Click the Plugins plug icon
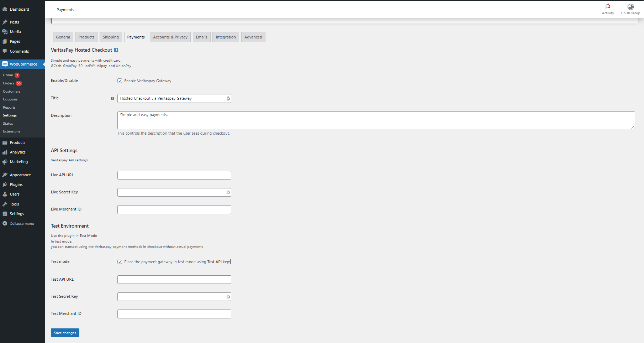Viewport: 644px width, 343px height. (5, 185)
